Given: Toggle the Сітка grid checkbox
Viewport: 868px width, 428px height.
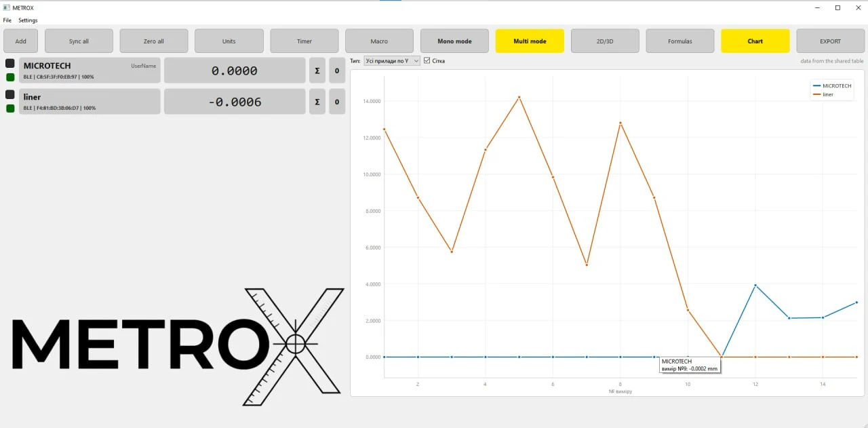Looking at the screenshot, I should 427,60.
